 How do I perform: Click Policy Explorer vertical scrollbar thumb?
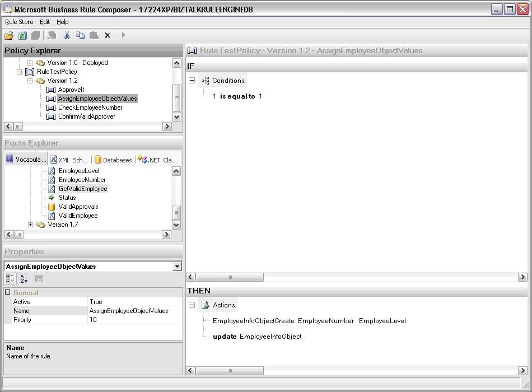pyautogui.click(x=177, y=98)
